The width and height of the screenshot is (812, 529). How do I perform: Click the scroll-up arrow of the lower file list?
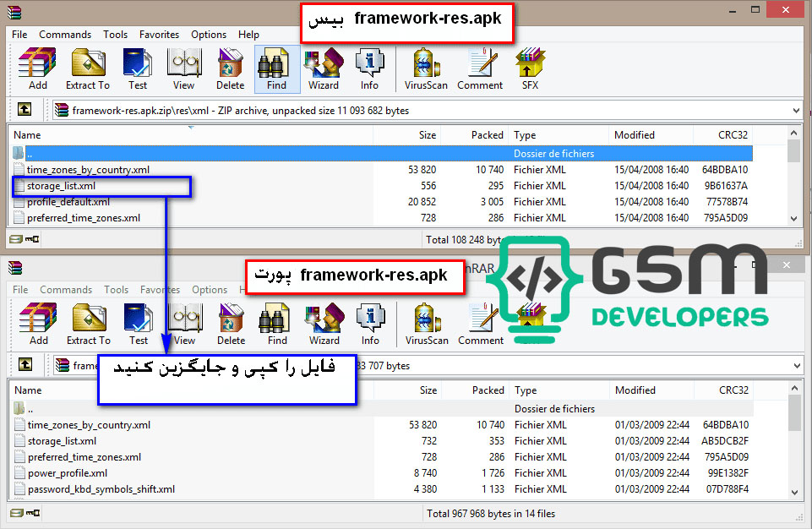pos(795,388)
